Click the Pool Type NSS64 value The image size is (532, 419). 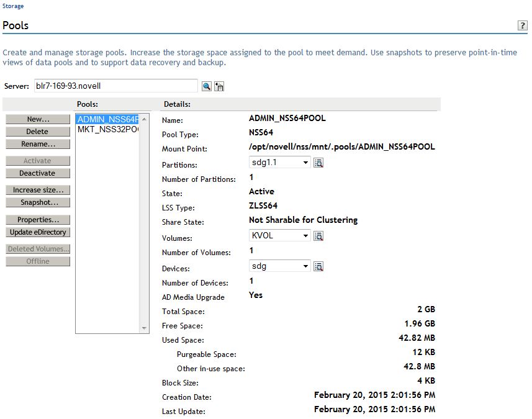261,132
